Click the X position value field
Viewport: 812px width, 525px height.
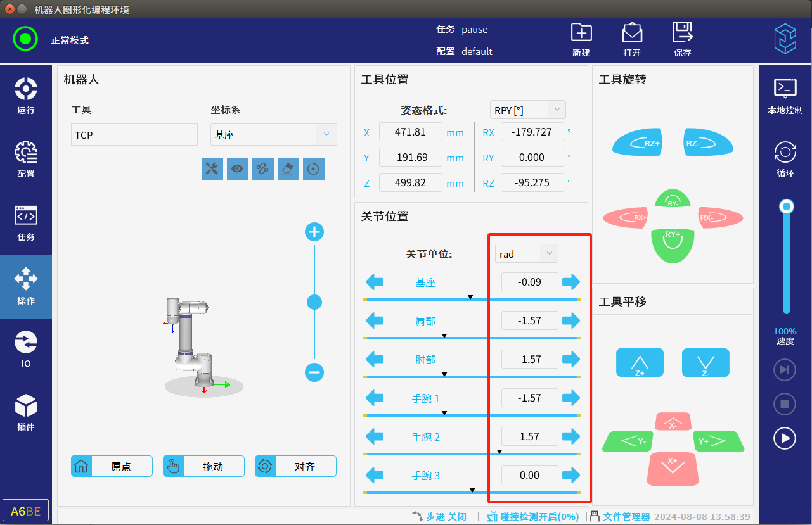point(411,132)
